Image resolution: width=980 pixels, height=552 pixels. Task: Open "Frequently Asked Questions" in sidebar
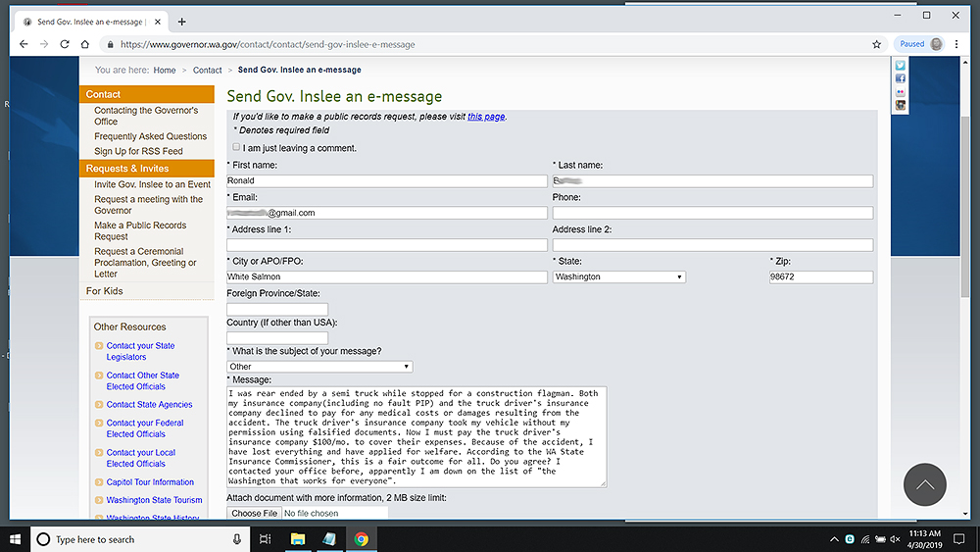(x=150, y=136)
